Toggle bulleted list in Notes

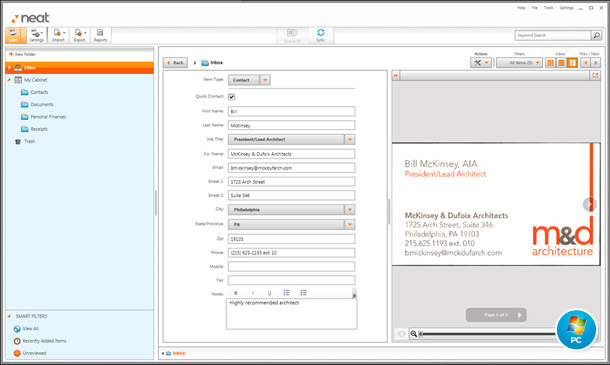[286, 293]
